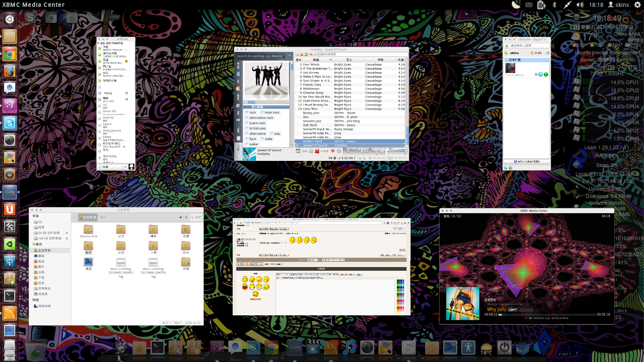Click the globe internet tab in Clementine sidebar

click(x=238, y=106)
